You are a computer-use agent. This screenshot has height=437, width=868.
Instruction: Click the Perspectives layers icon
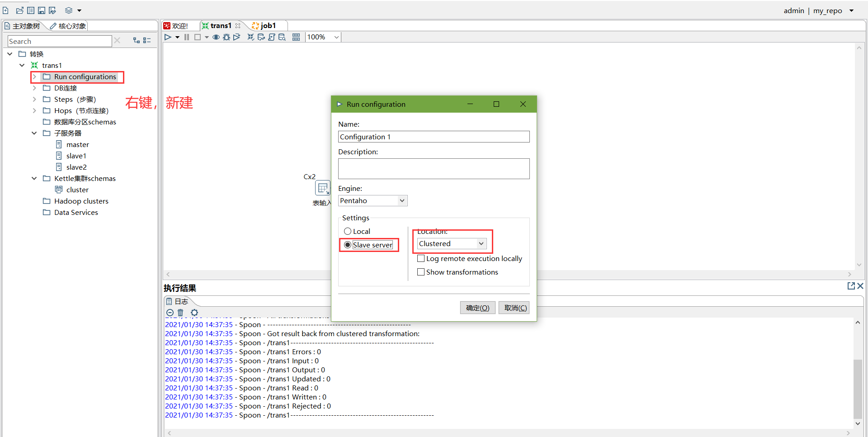69,10
